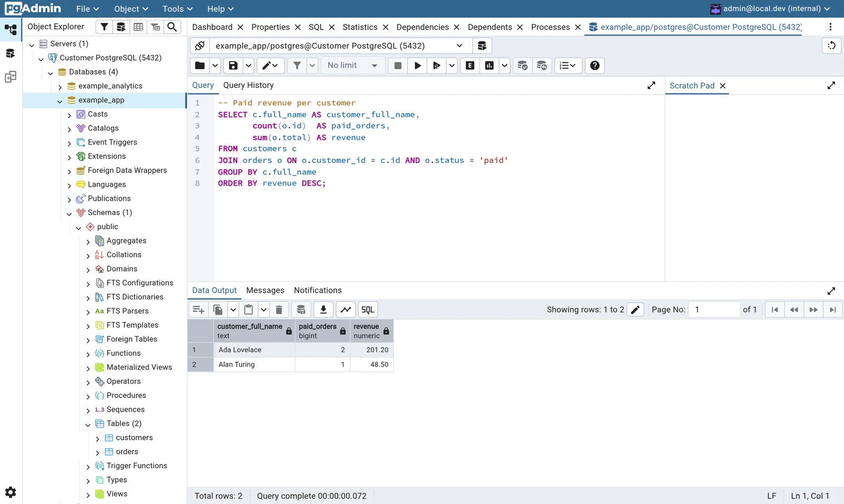844x504 pixels.
Task: Click the Ada Lovelace cell
Action: 254,350
